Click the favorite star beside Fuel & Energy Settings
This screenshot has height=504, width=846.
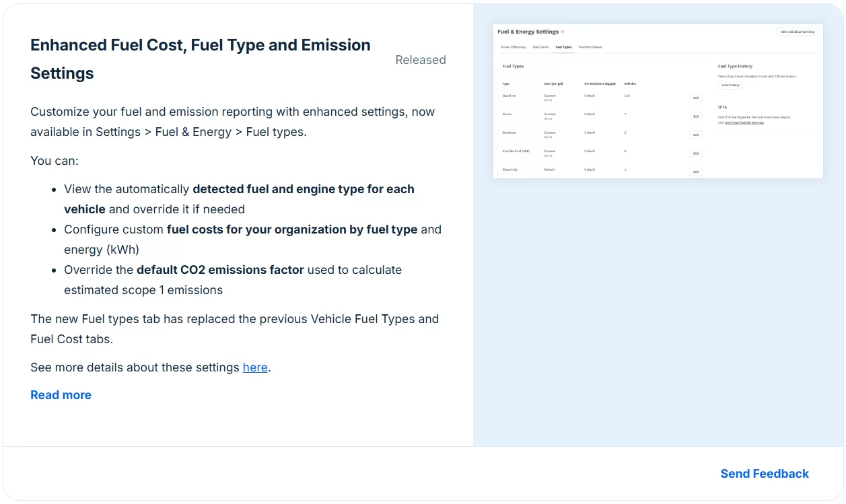563,32
